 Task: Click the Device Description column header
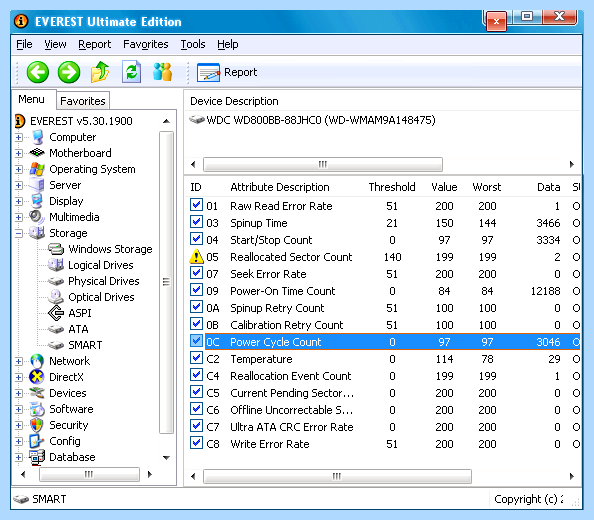[234, 101]
